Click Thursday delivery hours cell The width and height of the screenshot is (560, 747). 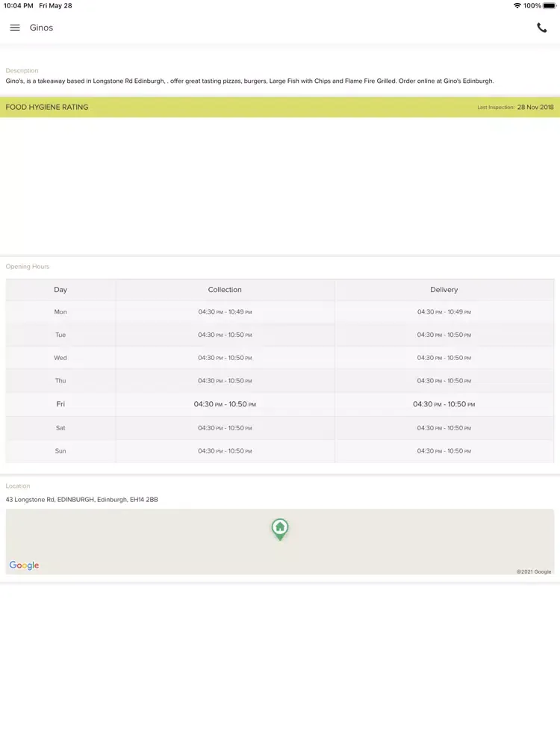(444, 381)
